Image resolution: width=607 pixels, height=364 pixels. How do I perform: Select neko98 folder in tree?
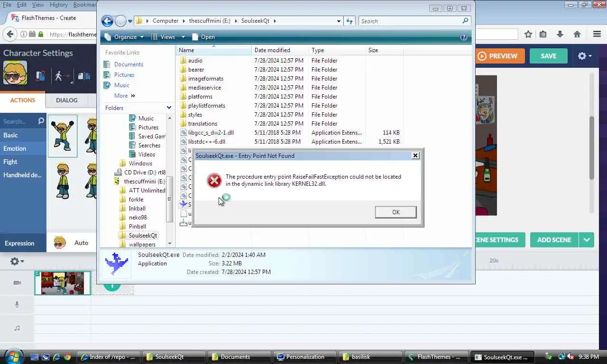tap(138, 218)
